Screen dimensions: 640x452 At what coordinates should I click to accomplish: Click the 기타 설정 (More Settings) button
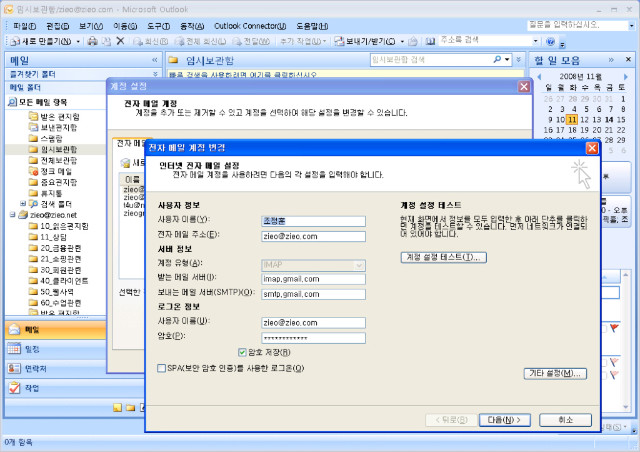(555, 374)
